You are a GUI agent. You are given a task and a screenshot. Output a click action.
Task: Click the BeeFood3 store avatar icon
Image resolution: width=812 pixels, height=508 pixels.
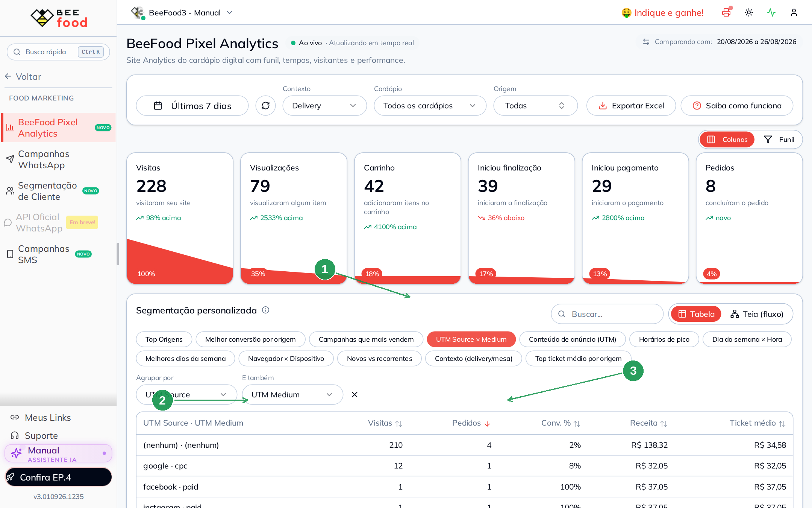pos(138,12)
